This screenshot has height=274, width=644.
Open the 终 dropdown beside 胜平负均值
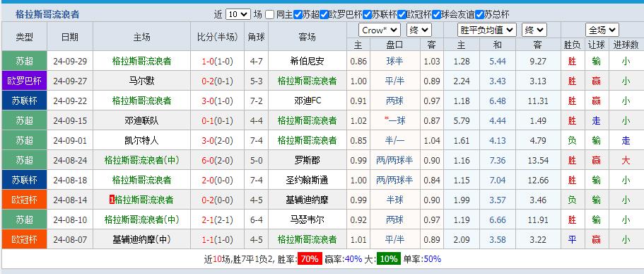tap(534, 30)
